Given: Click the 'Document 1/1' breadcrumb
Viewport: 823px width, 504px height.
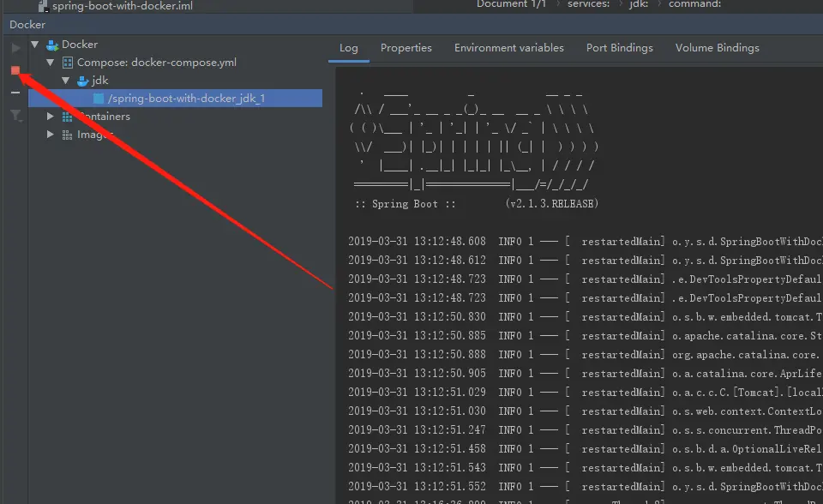Looking at the screenshot, I should (x=511, y=4).
